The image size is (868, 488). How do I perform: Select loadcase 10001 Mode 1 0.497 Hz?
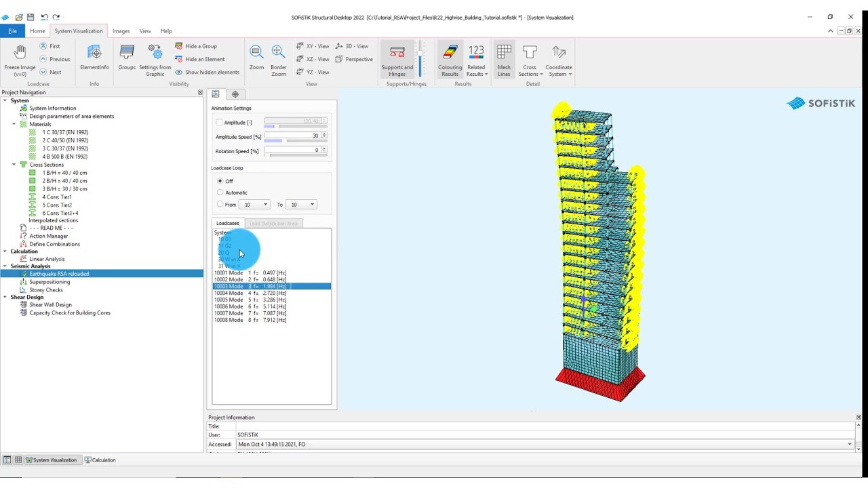pos(272,272)
